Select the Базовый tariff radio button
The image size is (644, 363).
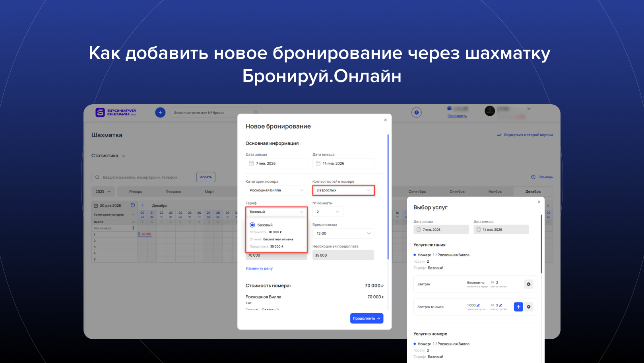point(252,224)
